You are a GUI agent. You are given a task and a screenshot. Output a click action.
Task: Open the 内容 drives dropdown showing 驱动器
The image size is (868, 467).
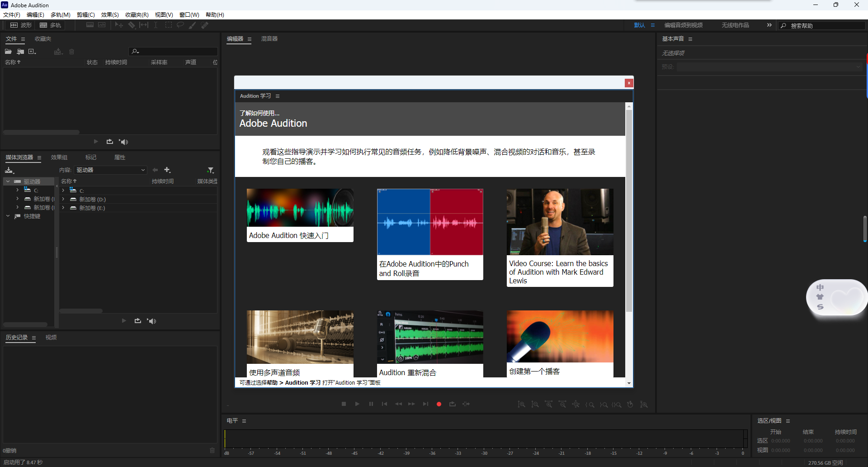[x=110, y=170]
